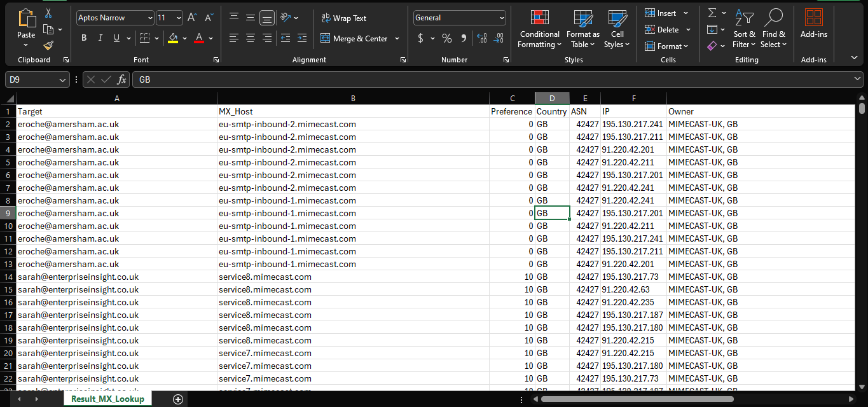Switch to the Result_MX_Lookup sheet tab
The height and width of the screenshot is (407, 868).
click(107, 399)
